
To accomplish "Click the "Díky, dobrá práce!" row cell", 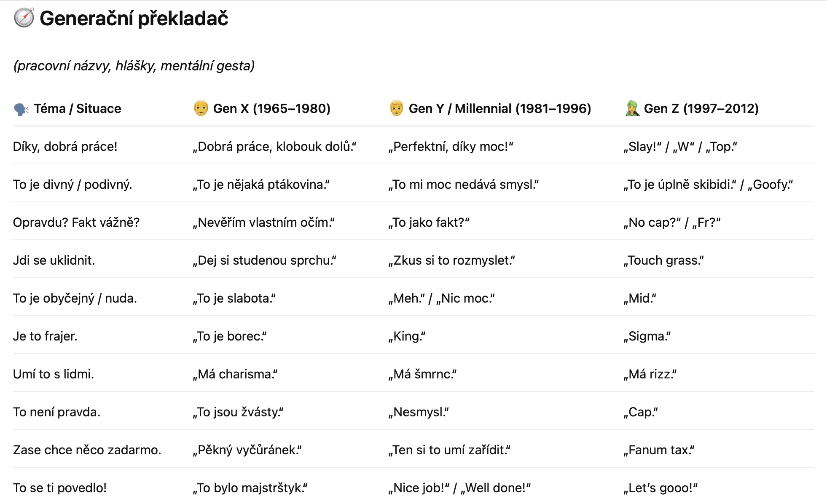I will coord(65,147).
